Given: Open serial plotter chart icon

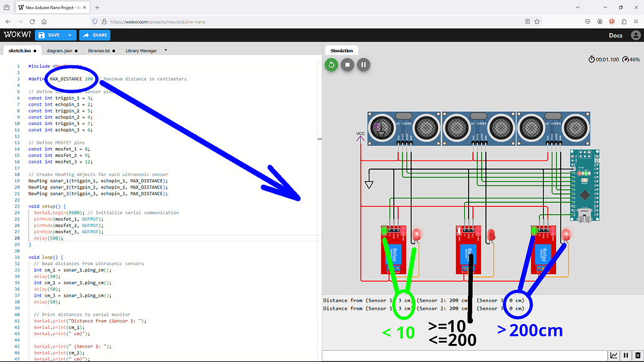Looking at the screenshot, I should click(x=614, y=355).
